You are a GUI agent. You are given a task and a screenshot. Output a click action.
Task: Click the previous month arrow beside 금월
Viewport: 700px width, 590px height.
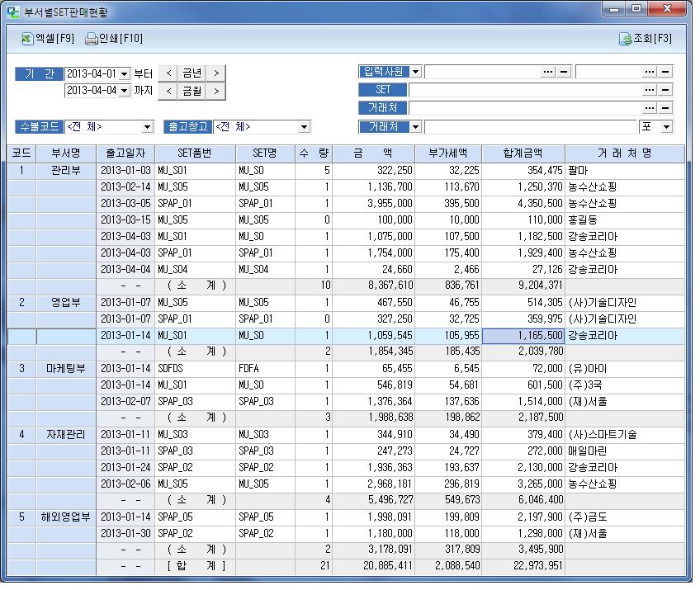point(168,90)
